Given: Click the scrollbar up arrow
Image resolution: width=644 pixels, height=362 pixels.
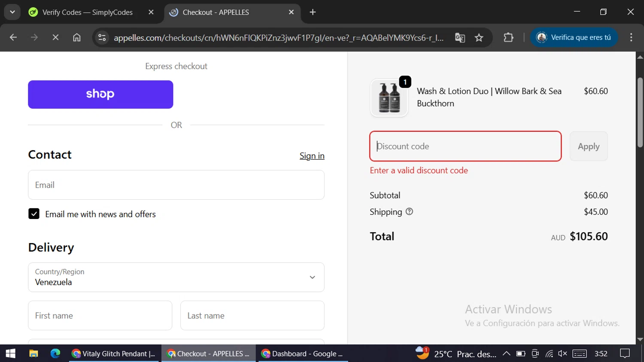Looking at the screenshot, I should point(640,57).
